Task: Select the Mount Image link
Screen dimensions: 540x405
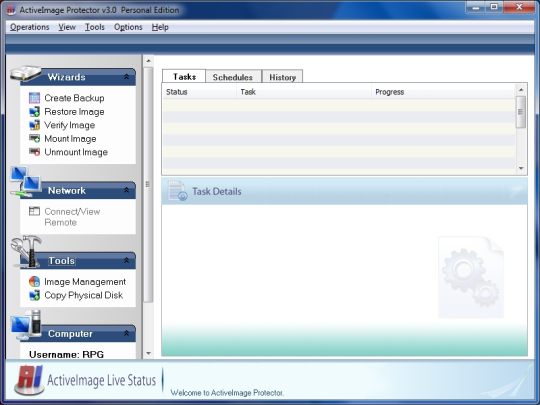Action: tap(70, 138)
